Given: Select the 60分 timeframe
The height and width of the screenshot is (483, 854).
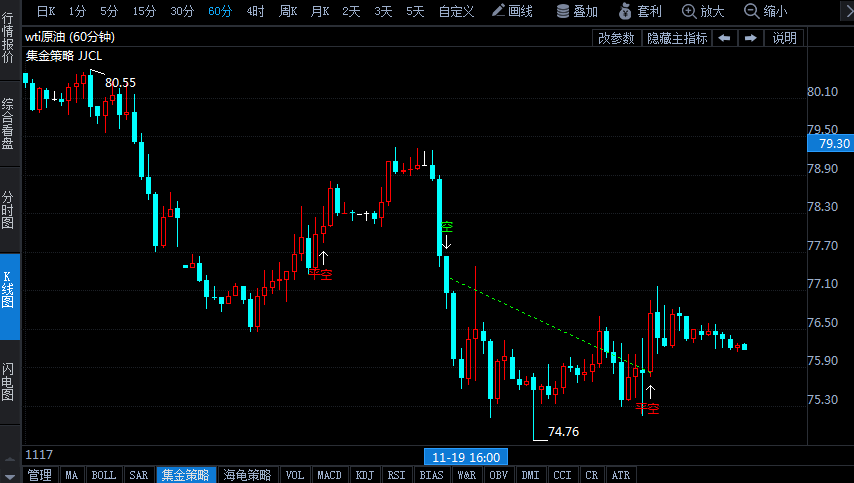Looking at the screenshot, I should [220, 11].
